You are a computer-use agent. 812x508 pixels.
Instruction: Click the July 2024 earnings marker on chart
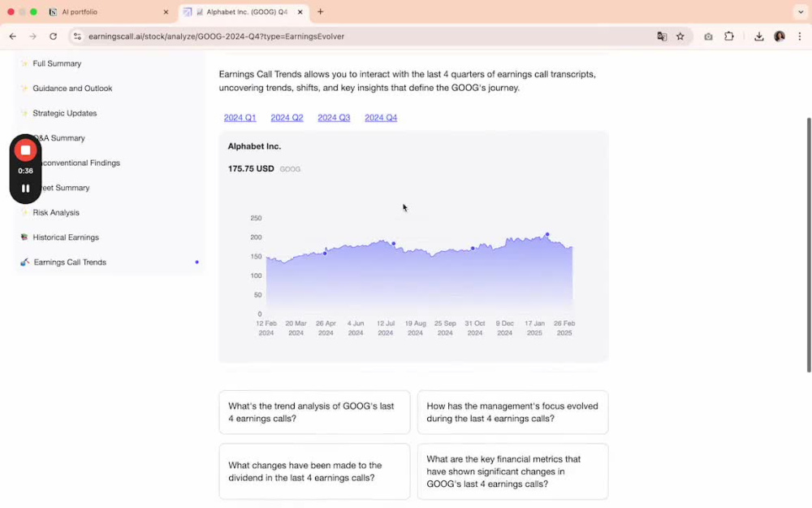[x=394, y=243]
